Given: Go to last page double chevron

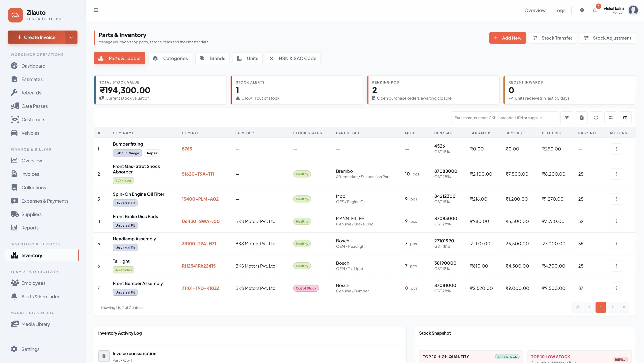Looking at the screenshot, I should pos(624,307).
